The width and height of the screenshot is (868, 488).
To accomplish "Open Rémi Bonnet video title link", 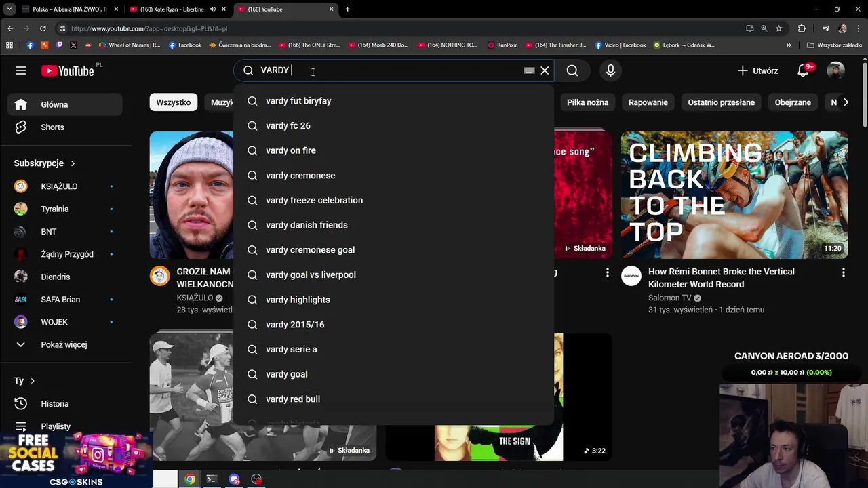I will pyautogui.click(x=722, y=278).
